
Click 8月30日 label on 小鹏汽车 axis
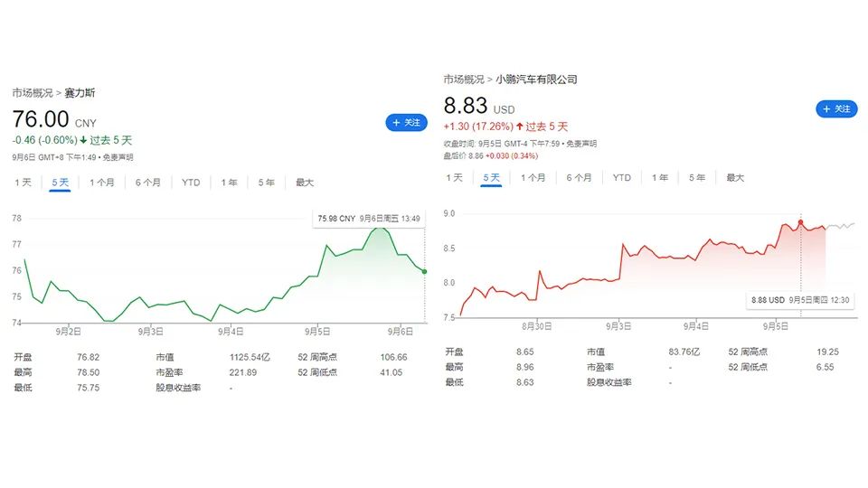[x=536, y=326]
